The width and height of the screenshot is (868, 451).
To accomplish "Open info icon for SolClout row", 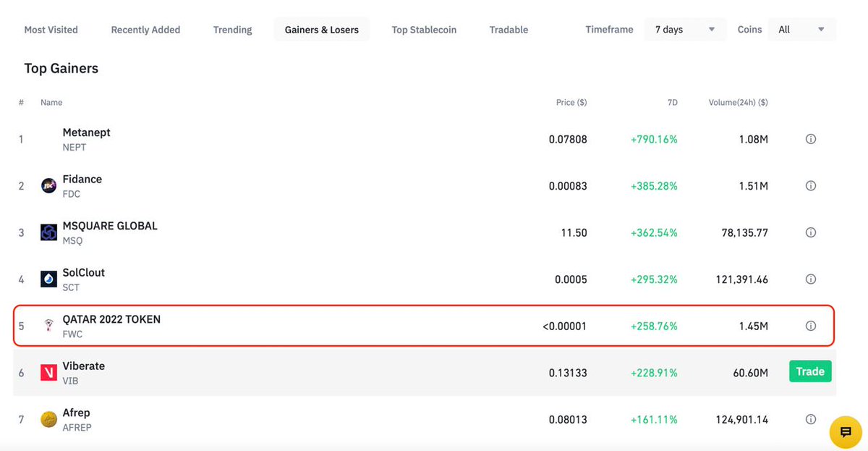I will [x=810, y=279].
